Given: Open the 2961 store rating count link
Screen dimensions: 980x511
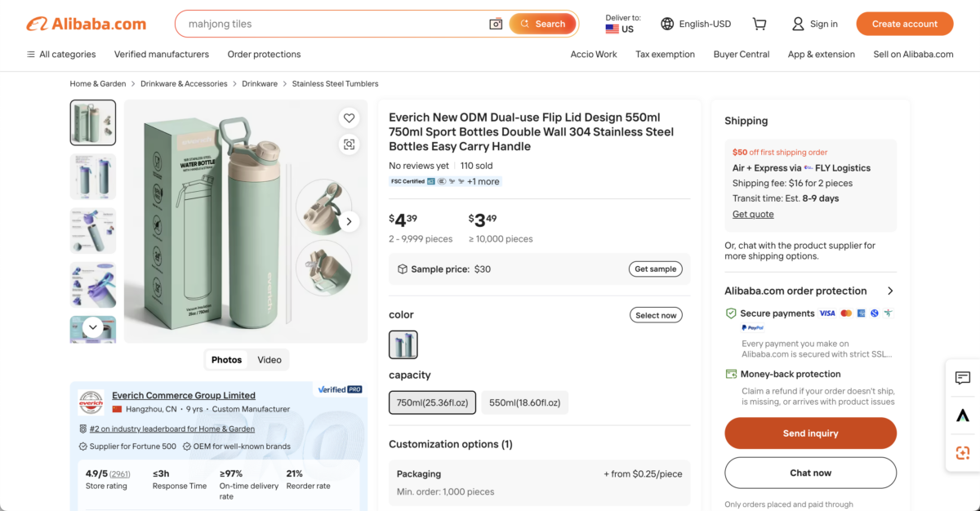Looking at the screenshot, I should (x=120, y=474).
